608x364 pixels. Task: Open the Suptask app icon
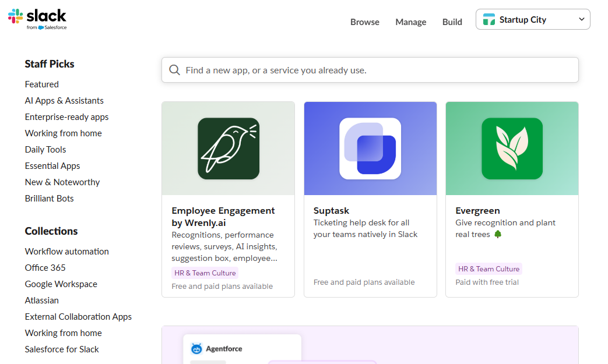point(370,149)
